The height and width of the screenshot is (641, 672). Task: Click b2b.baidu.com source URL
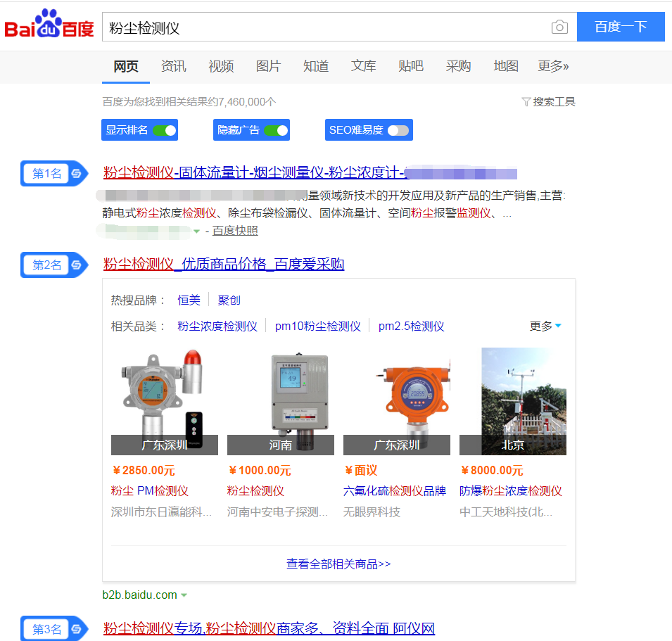140,595
